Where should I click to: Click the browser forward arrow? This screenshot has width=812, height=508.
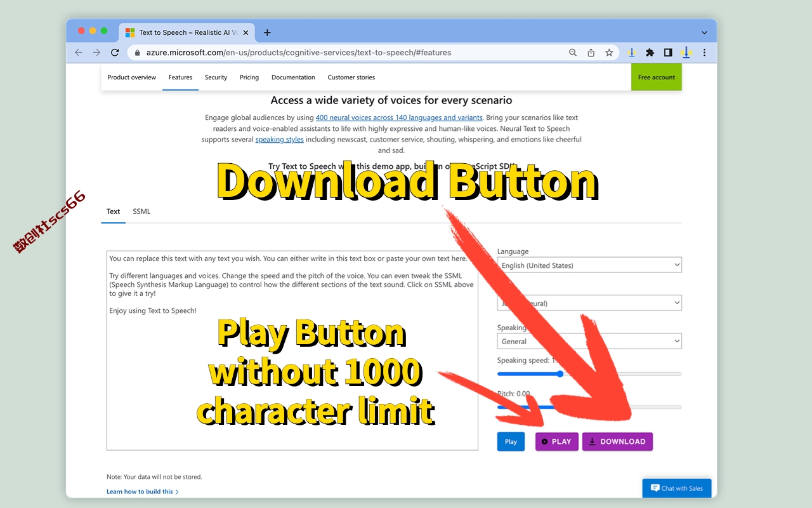(x=96, y=53)
